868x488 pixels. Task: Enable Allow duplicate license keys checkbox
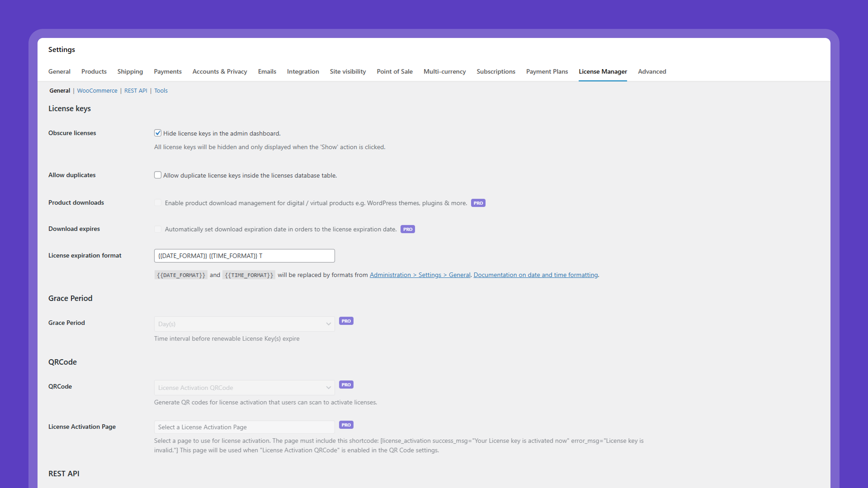158,175
